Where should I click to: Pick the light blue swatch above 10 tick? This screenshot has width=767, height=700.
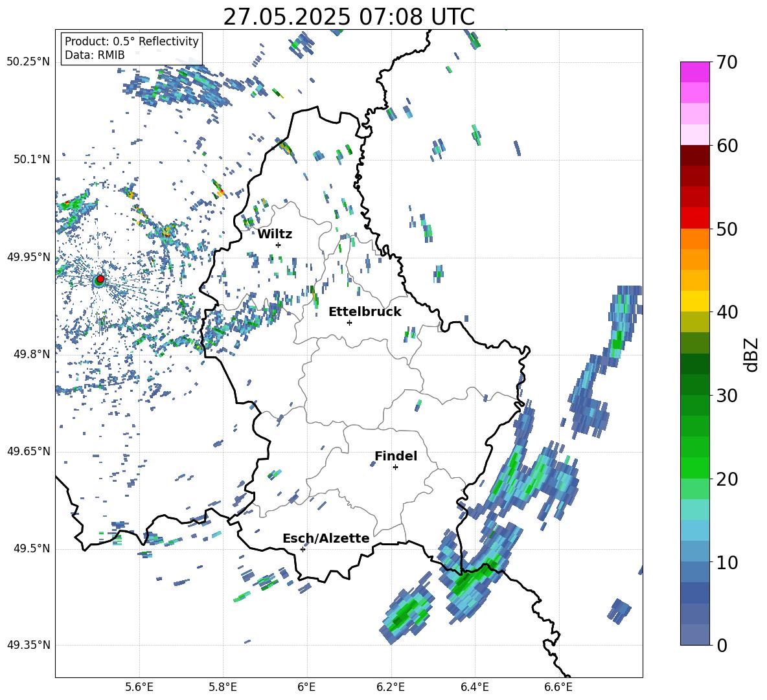pos(694,551)
